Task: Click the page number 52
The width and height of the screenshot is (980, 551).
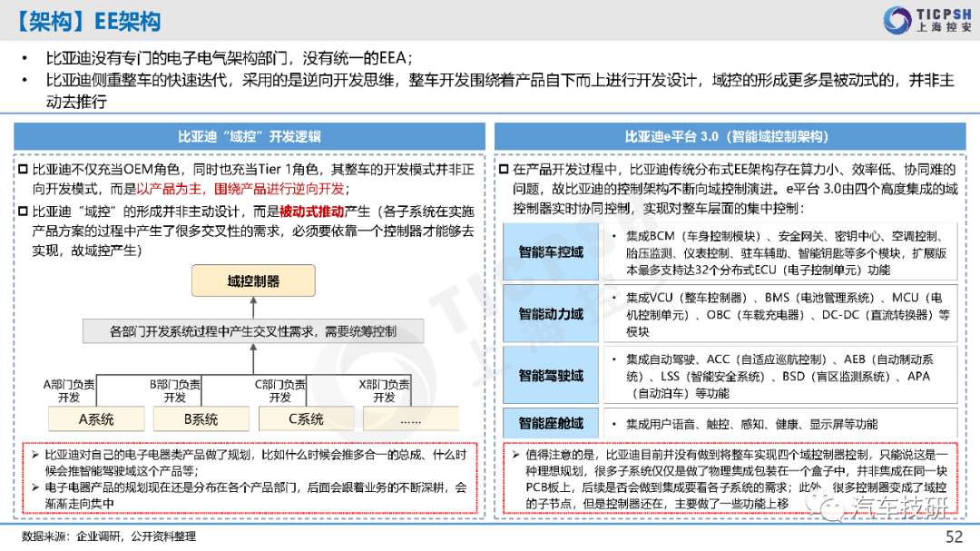Action: (x=954, y=536)
